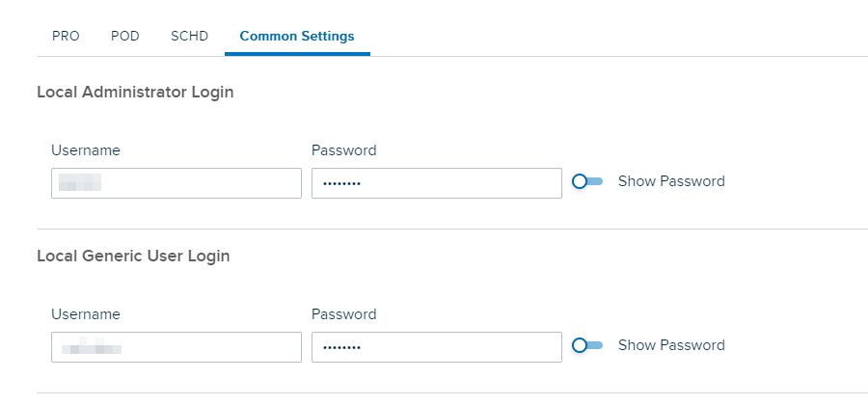868x406 pixels.
Task: Click the divider line between the two login sections
Action: [x=451, y=229]
